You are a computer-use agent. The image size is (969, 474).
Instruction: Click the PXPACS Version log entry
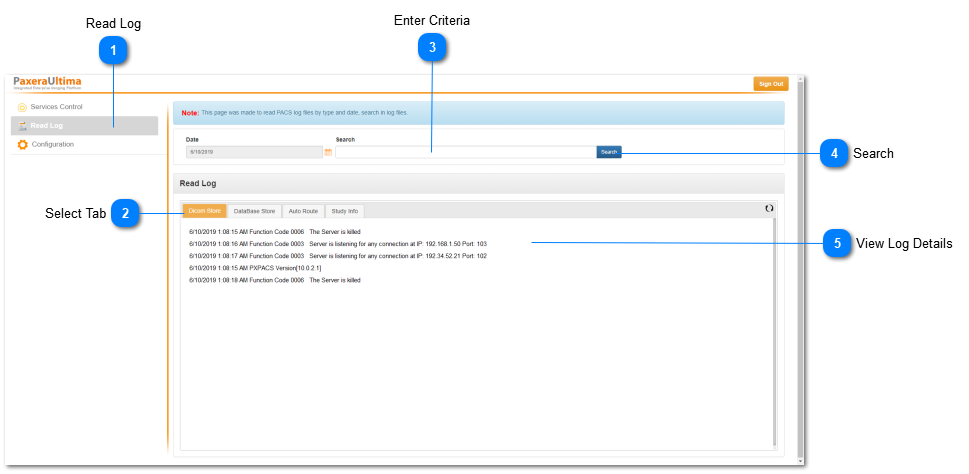coord(255,268)
